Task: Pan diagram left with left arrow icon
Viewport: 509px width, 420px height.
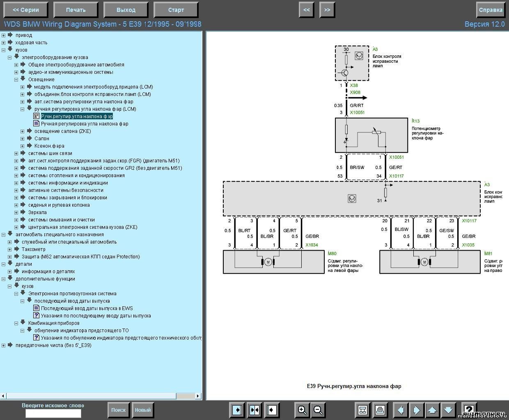Action: point(400,410)
